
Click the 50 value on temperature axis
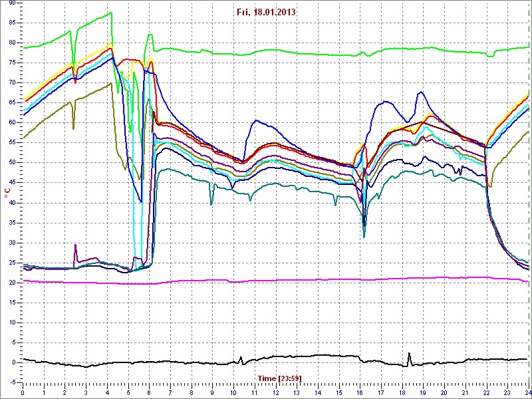11,162
